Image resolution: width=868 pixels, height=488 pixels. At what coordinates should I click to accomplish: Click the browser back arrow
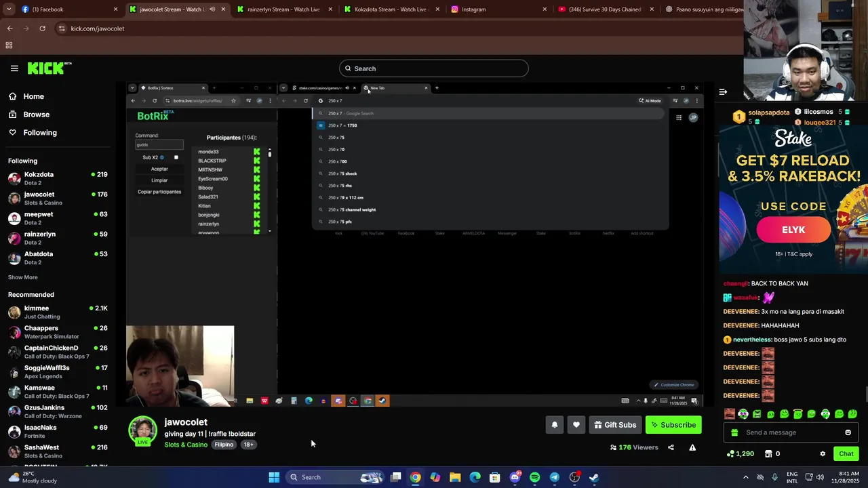coord(9,28)
